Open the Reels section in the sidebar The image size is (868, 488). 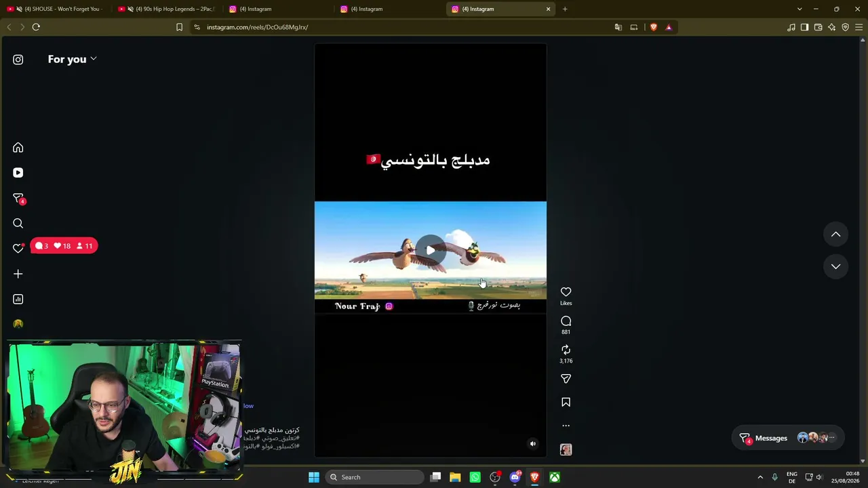[x=18, y=173]
